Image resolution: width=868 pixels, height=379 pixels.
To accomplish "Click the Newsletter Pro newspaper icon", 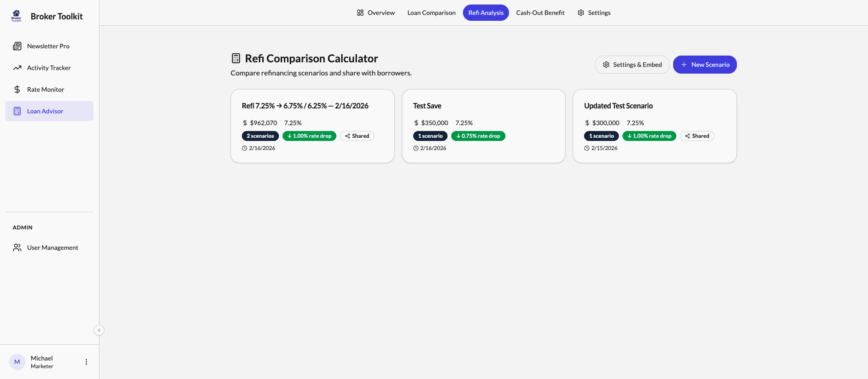I will pos(17,46).
